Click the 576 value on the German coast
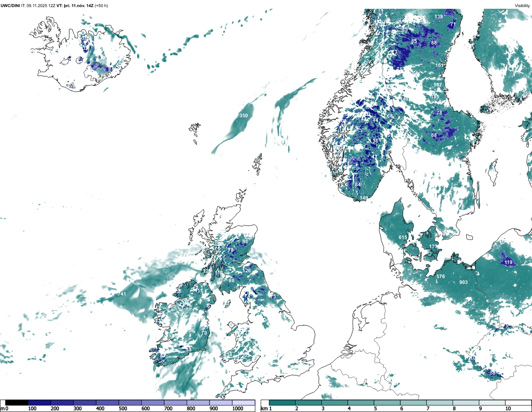The height and width of the screenshot is (412, 532). 441,277
